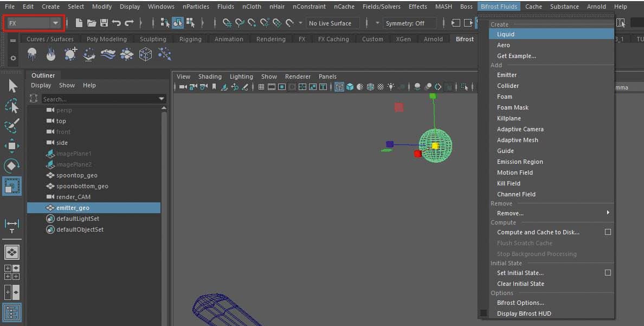Toggle the film gate in the viewport

(272, 87)
